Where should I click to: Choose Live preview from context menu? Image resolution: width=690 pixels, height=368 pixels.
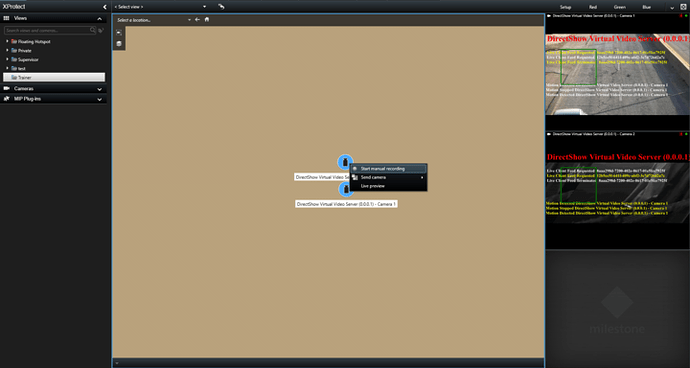(389, 186)
